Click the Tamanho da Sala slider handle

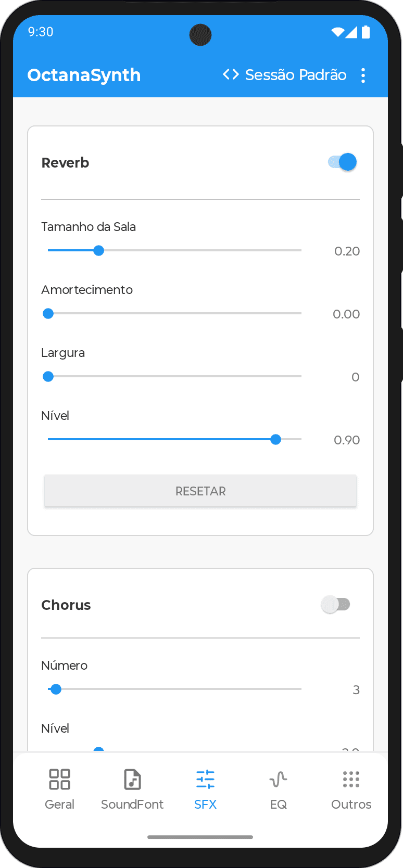[98, 251]
